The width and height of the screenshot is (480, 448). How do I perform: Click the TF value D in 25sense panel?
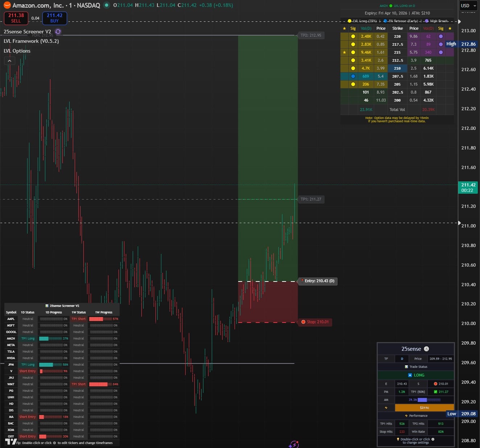402,359
